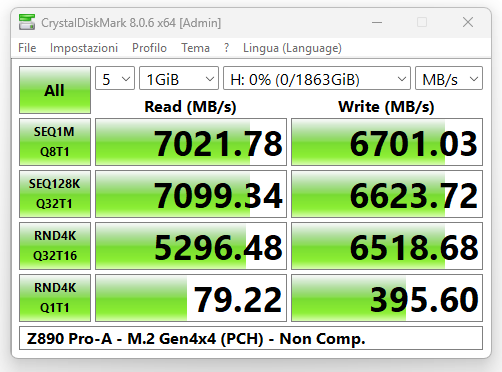This screenshot has height=372, width=502.
Task: Click the Read (MB/s) column header
Action: pyautogui.click(x=190, y=107)
